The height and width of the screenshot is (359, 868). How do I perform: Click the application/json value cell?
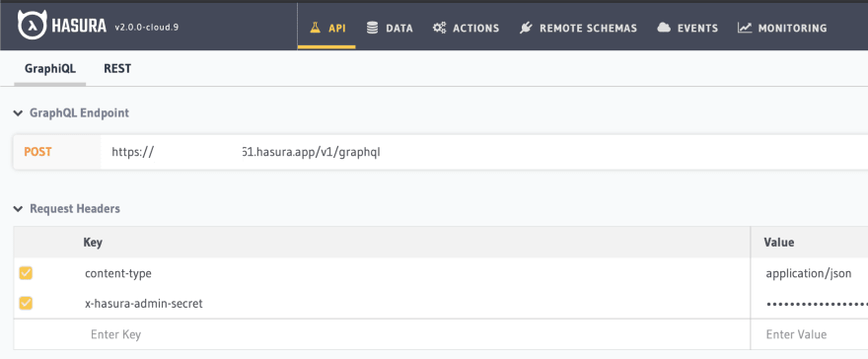coord(810,273)
